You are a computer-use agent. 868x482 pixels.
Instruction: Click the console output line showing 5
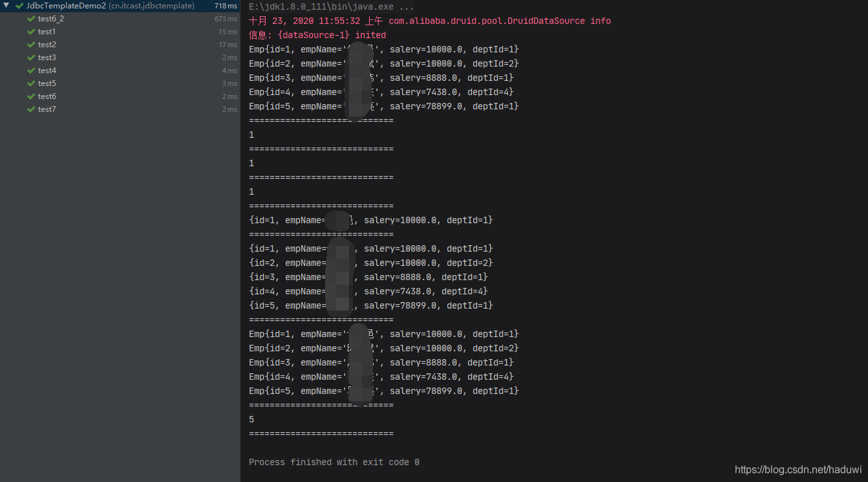[251, 419]
